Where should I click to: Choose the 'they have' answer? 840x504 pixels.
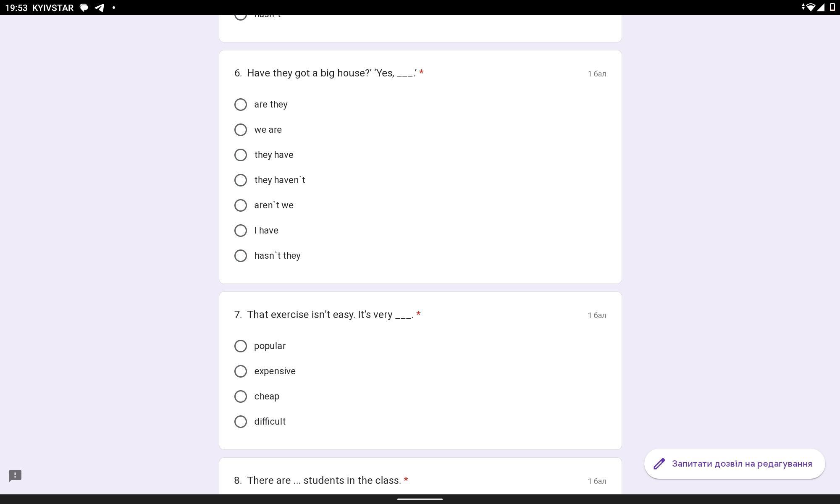pyautogui.click(x=241, y=155)
